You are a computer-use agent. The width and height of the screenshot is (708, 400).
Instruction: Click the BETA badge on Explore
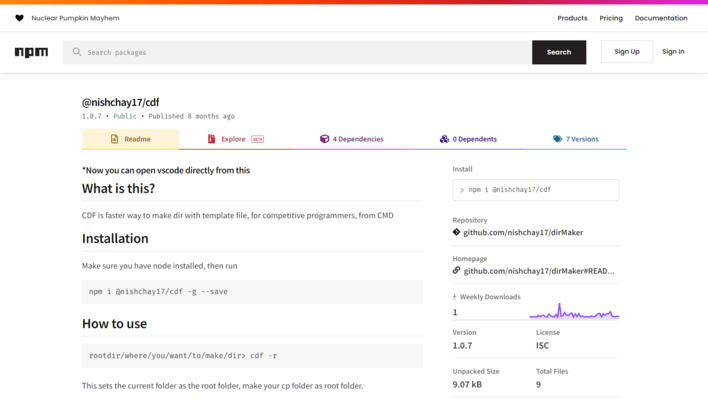(257, 139)
